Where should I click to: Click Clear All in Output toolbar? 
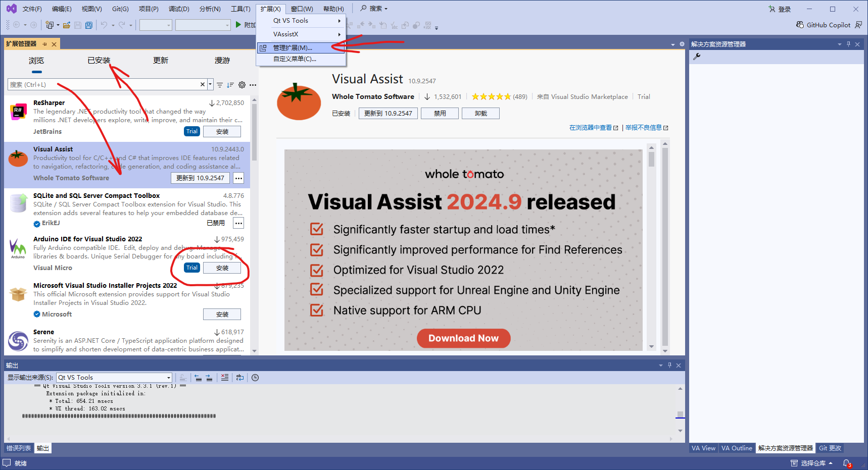click(x=225, y=377)
